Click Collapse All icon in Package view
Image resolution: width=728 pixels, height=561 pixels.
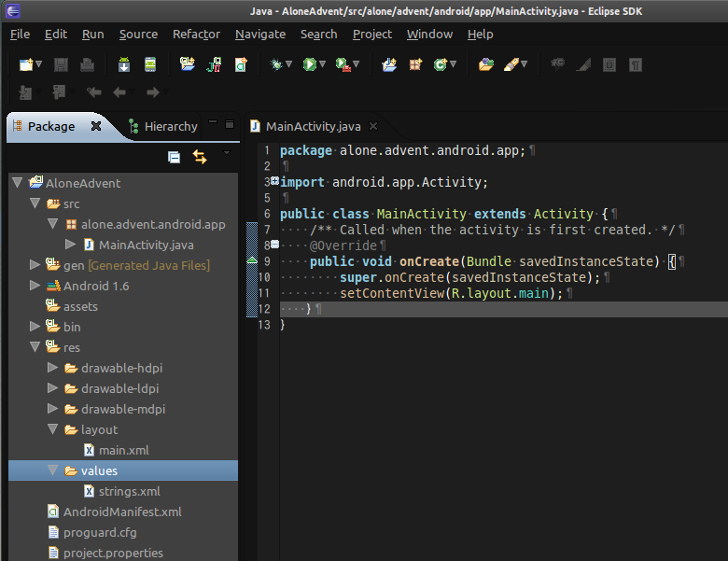click(x=175, y=158)
